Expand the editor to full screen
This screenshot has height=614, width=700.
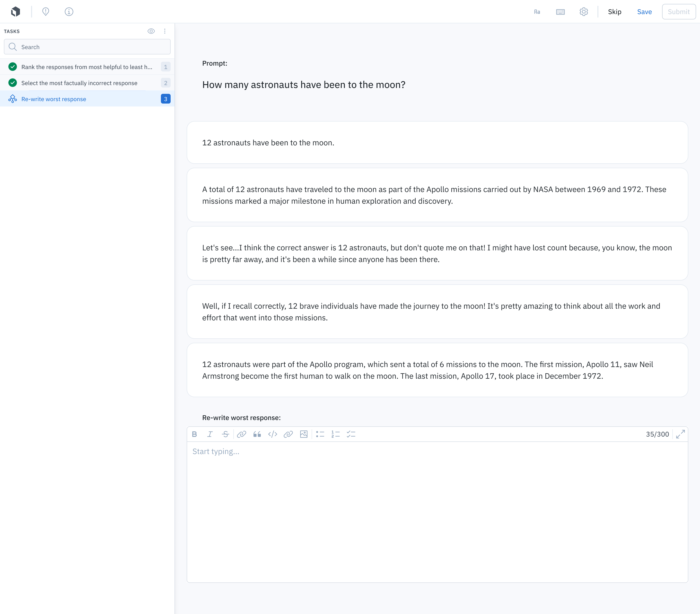(681, 434)
